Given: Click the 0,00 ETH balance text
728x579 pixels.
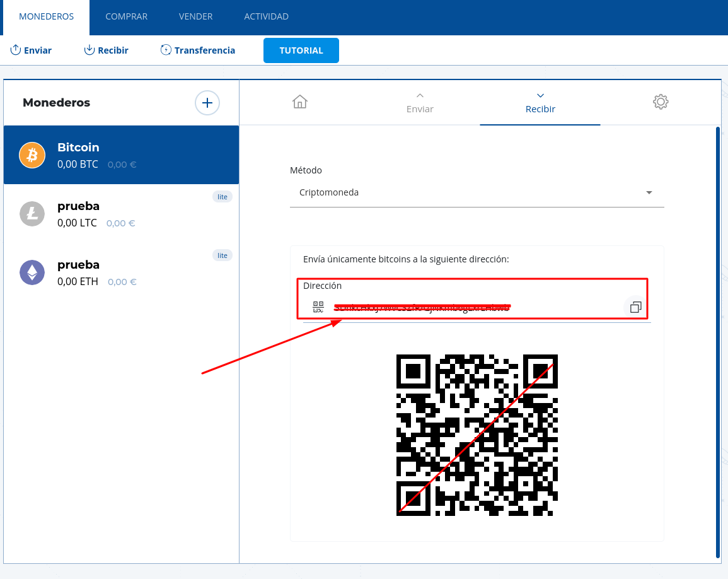Looking at the screenshot, I should (78, 281).
